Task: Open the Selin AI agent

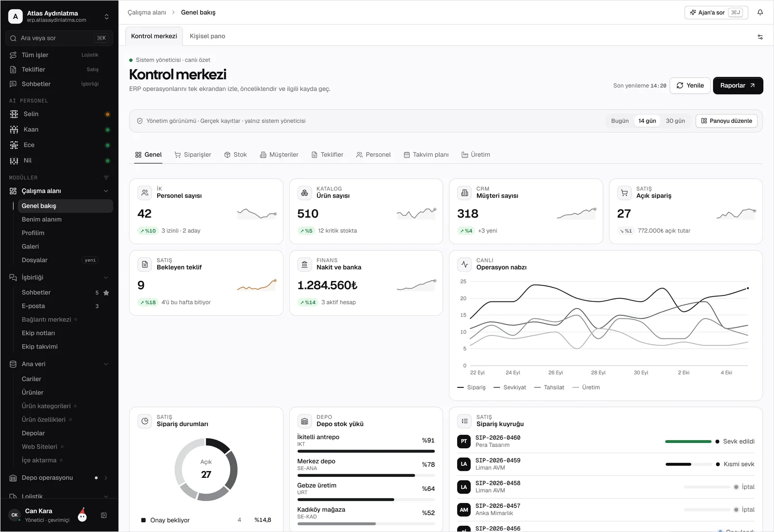Action: click(59, 114)
